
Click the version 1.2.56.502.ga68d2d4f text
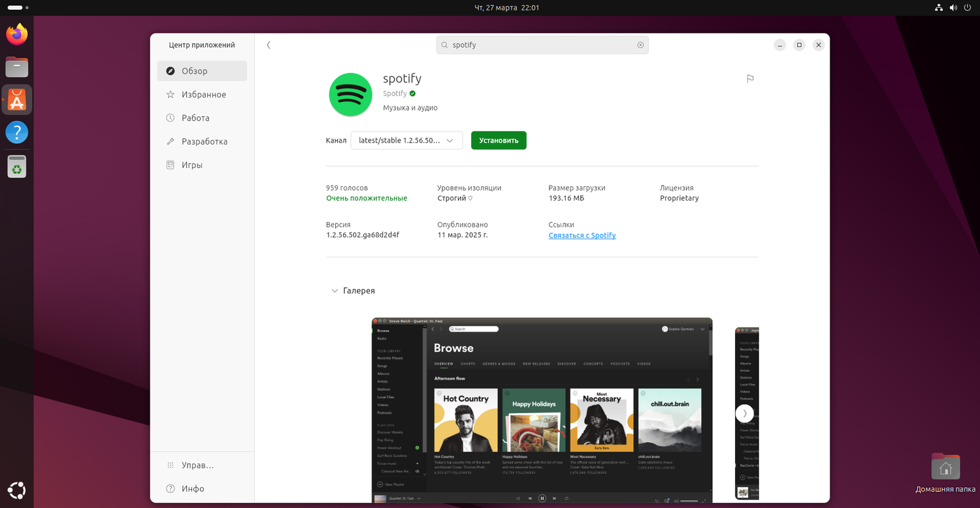(x=363, y=235)
